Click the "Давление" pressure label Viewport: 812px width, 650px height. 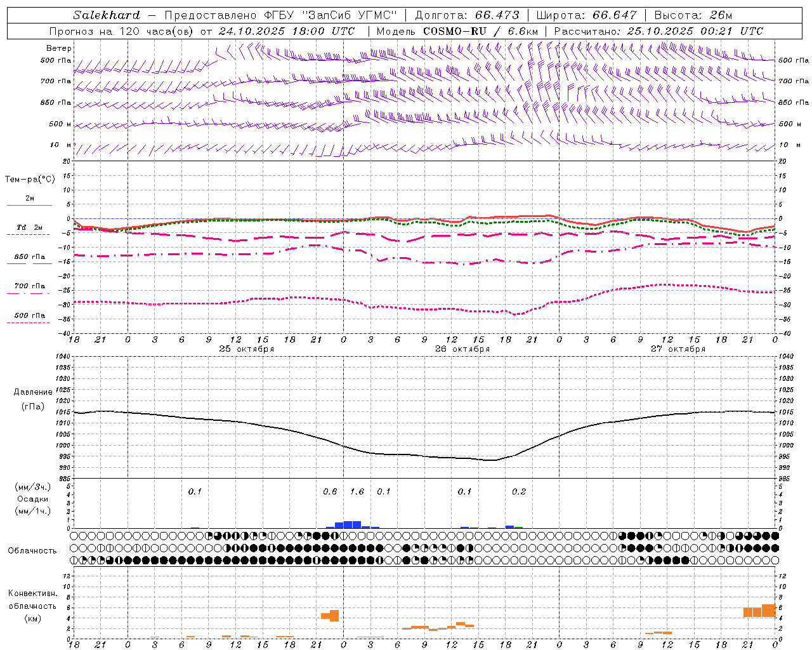(x=33, y=392)
